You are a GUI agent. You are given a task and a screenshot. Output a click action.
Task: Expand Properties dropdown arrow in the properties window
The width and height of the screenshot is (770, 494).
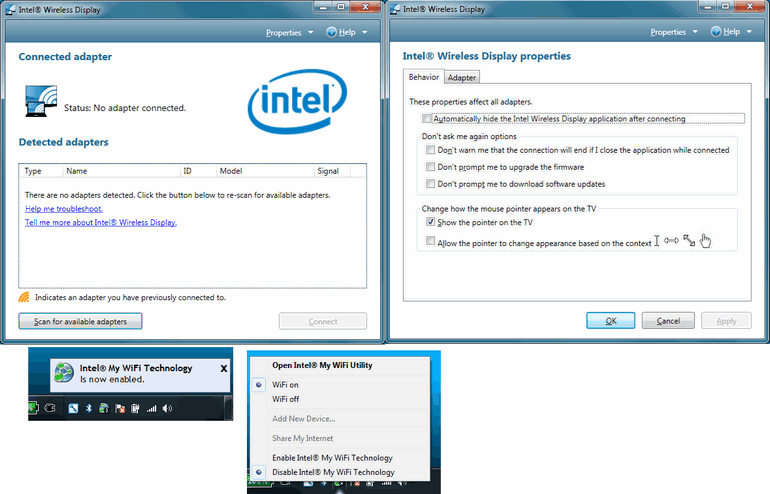pyautogui.click(x=695, y=32)
